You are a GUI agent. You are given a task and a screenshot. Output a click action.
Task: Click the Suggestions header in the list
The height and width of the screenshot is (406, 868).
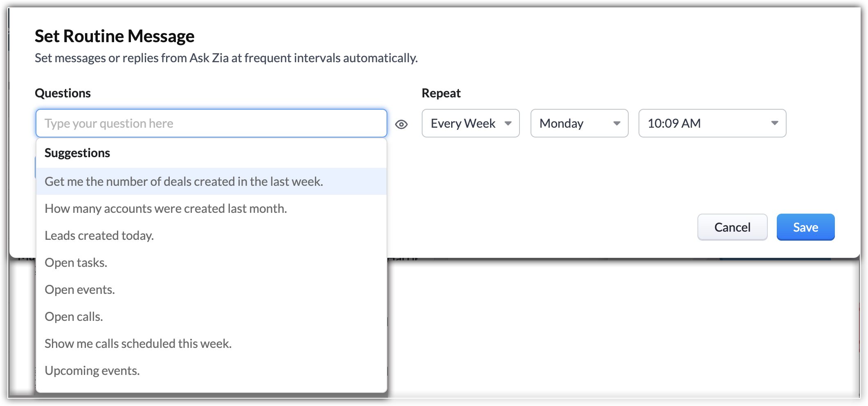77,153
